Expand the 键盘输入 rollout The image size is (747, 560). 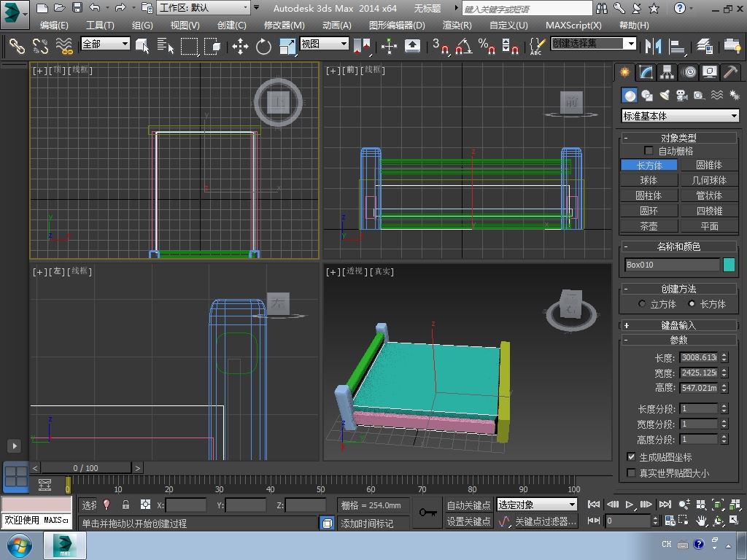pyautogui.click(x=678, y=325)
